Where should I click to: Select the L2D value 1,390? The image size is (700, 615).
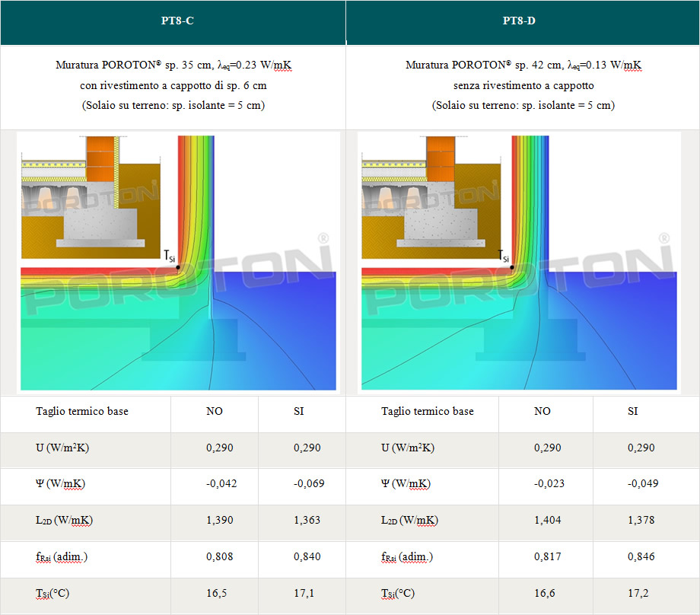[x=220, y=521]
